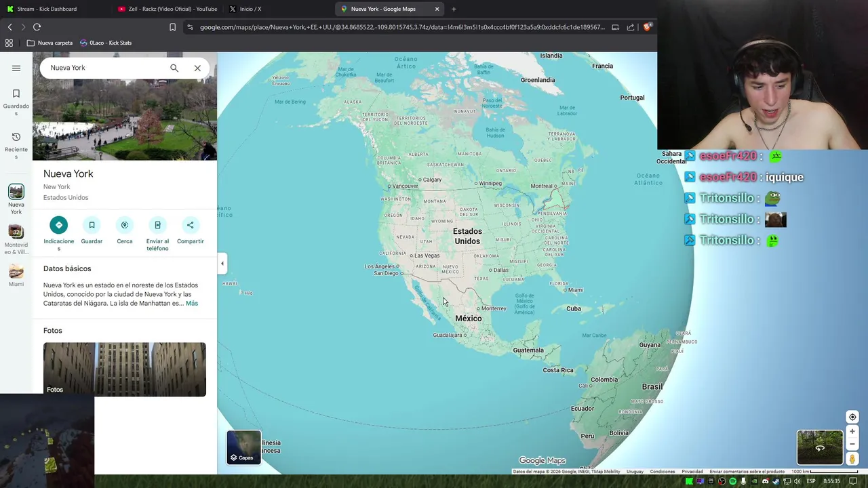Image resolution: width=868 pixels, height=488 pixels.
Task: Bookmark page via toolbar bookmark icon
Action: 172,27
